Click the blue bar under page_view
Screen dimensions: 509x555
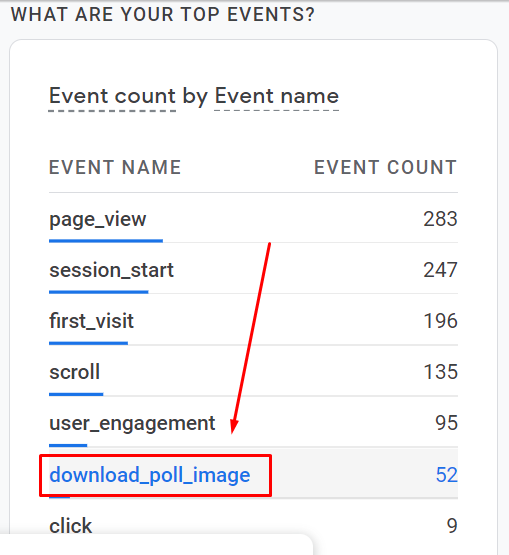coord(106,241)
